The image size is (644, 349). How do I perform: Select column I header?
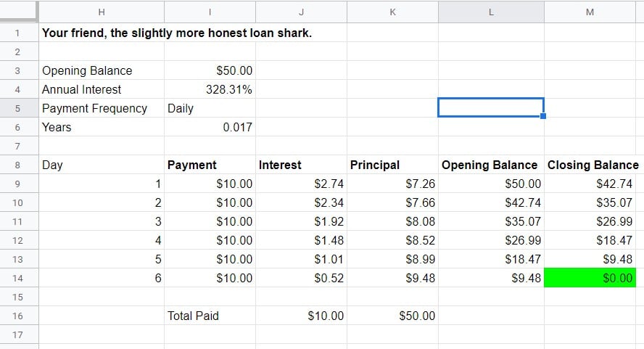click(210, 12)
